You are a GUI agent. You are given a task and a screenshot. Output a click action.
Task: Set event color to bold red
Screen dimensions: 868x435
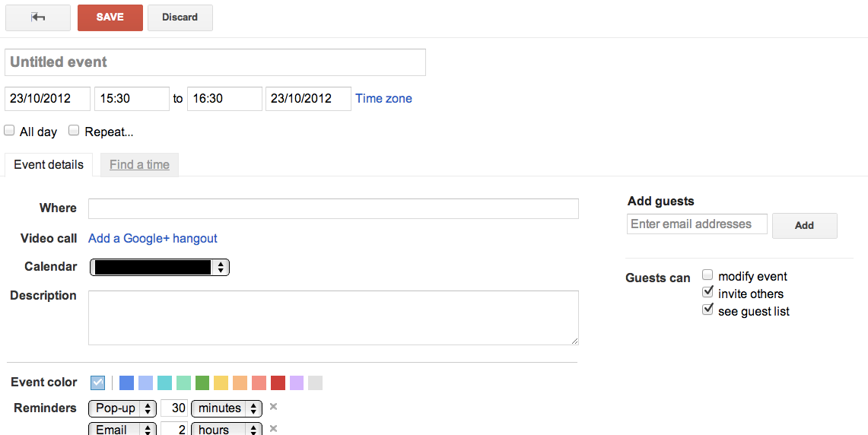pos(278,383)
